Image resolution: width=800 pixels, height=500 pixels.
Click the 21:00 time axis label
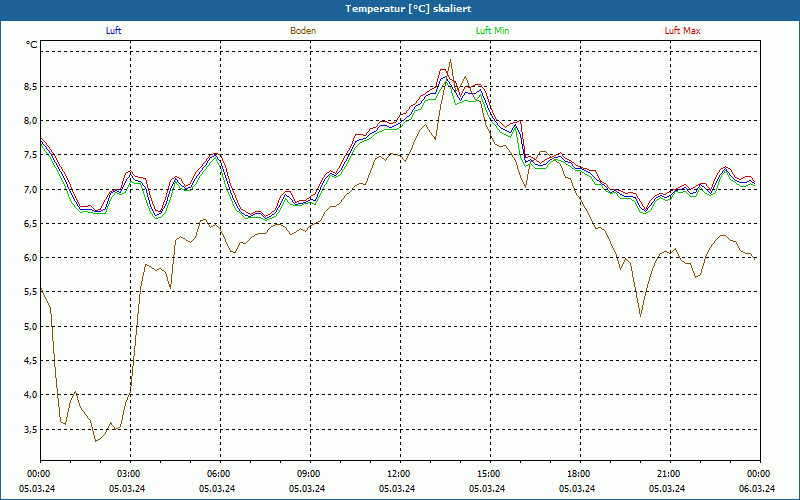pos(670,474)
